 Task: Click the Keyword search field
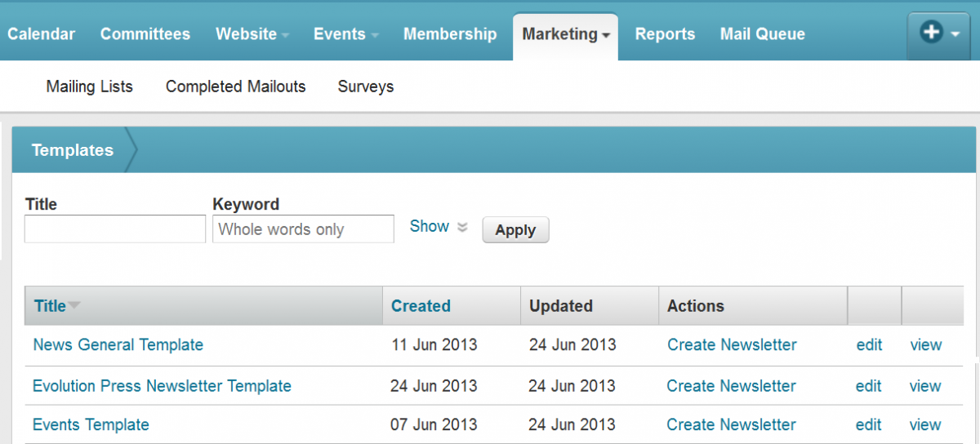tap(303, 229)
